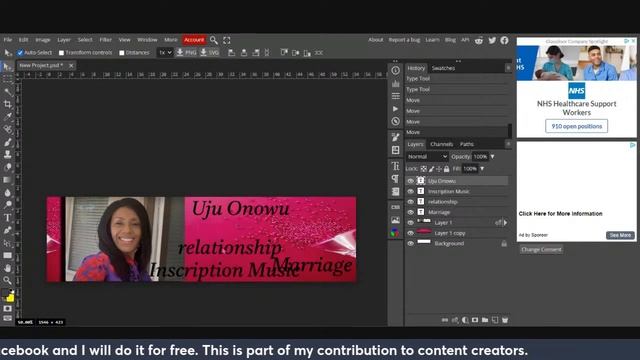Open the 1x export scale dropdown
640x360 pixels.
(165, 53)
